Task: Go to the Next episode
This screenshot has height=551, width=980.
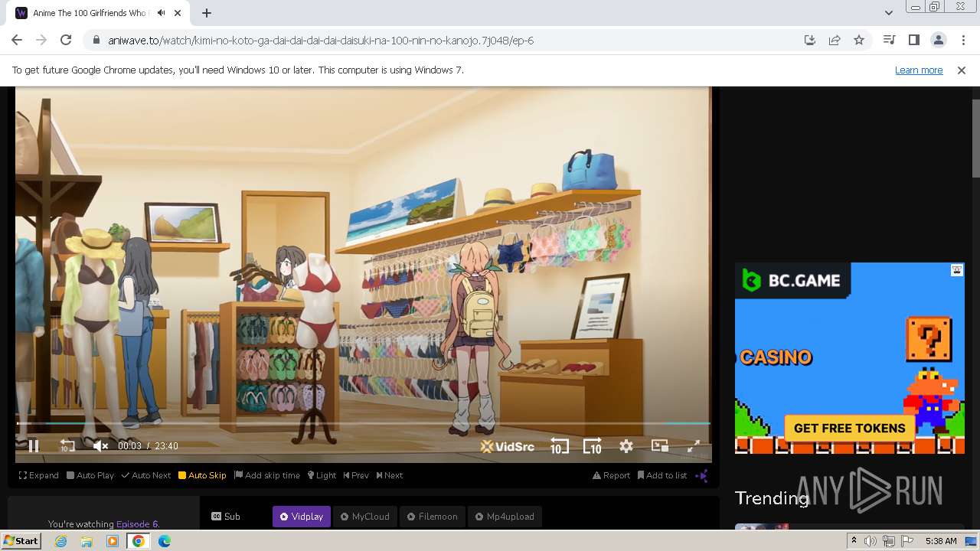Action: point(389,475)
